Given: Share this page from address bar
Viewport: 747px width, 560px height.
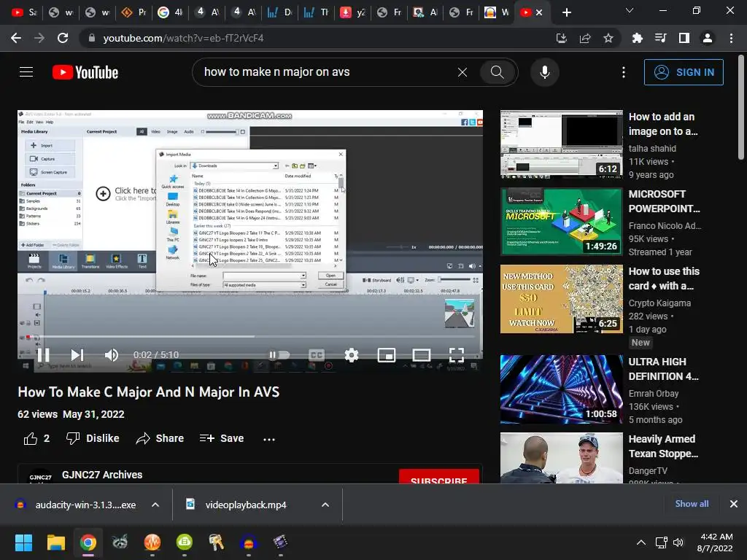Looking at the screenshot, I should click(585, 38).
